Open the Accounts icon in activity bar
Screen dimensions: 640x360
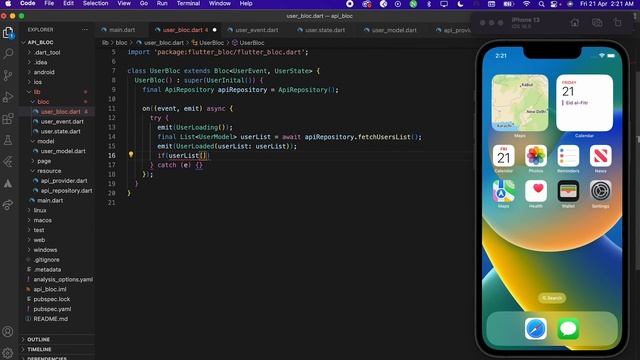click(x=8, y=332)
